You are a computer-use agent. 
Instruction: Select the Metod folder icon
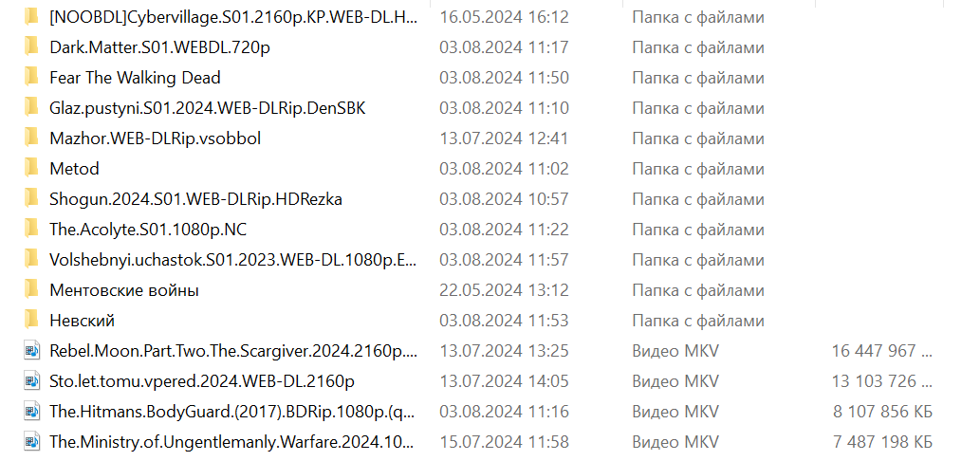(x=31, y=169)
